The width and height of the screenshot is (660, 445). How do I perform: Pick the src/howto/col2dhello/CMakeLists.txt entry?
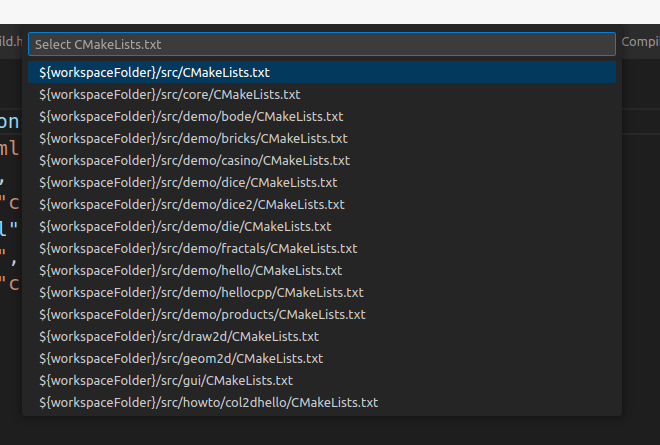click(208, 403)
